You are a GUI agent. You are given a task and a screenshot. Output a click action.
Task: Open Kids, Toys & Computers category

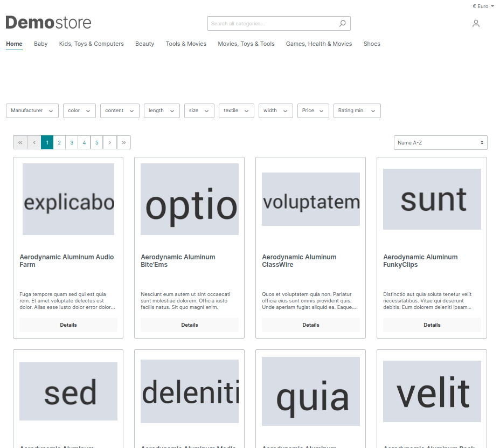[91, 44]
